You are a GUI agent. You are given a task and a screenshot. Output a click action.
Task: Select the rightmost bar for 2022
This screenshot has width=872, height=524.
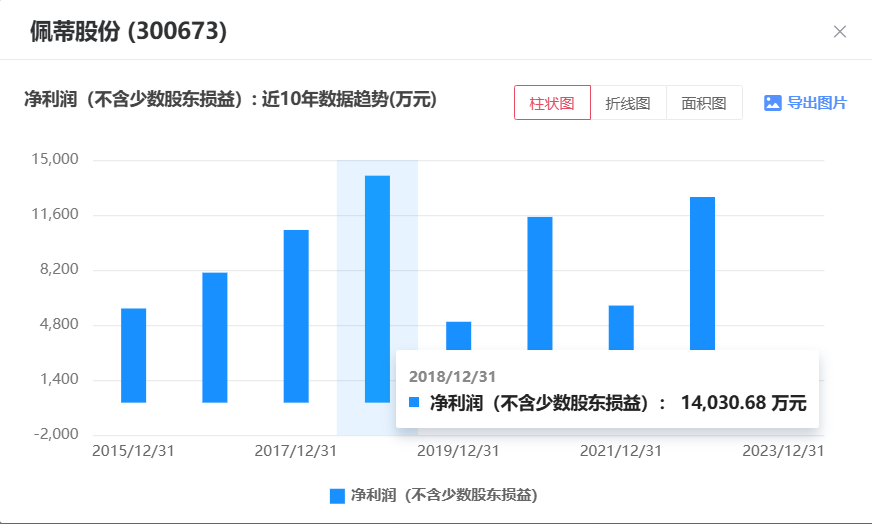(x=702, y=270)
